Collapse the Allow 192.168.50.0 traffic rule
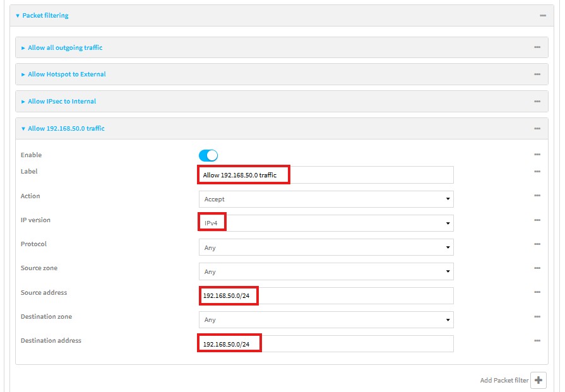This screenshot has height=392, width=565. [x=66, y=129]
